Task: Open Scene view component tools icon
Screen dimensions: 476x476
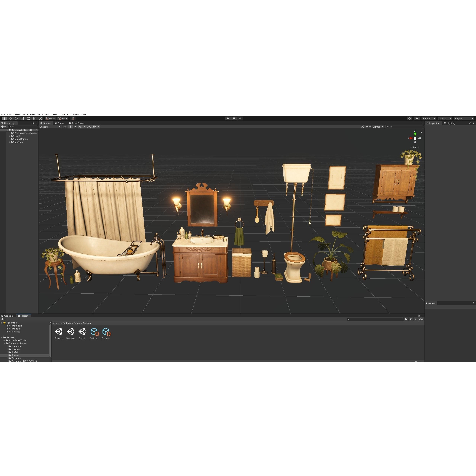Action: [362, 127]
